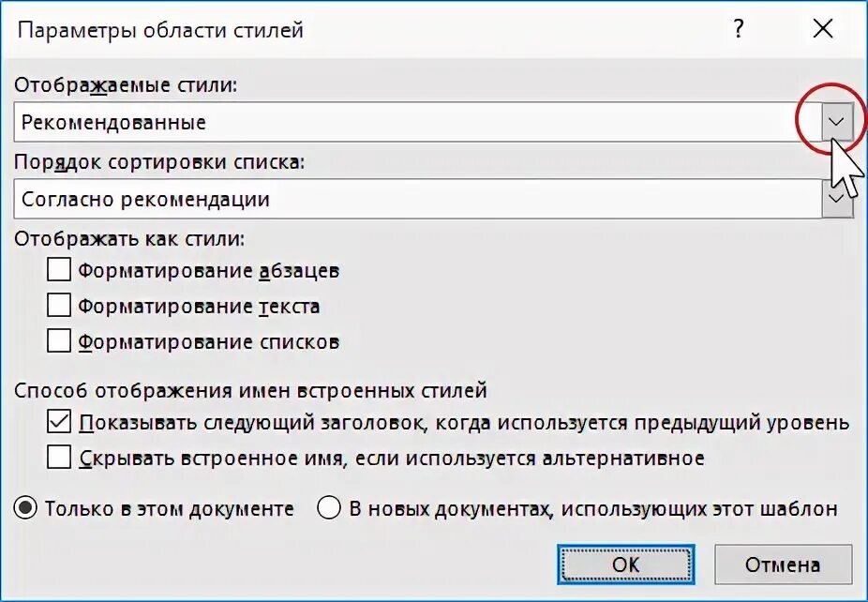Click the Отображаемые стили label
The image size is (868, 602).
coord(126,85)
